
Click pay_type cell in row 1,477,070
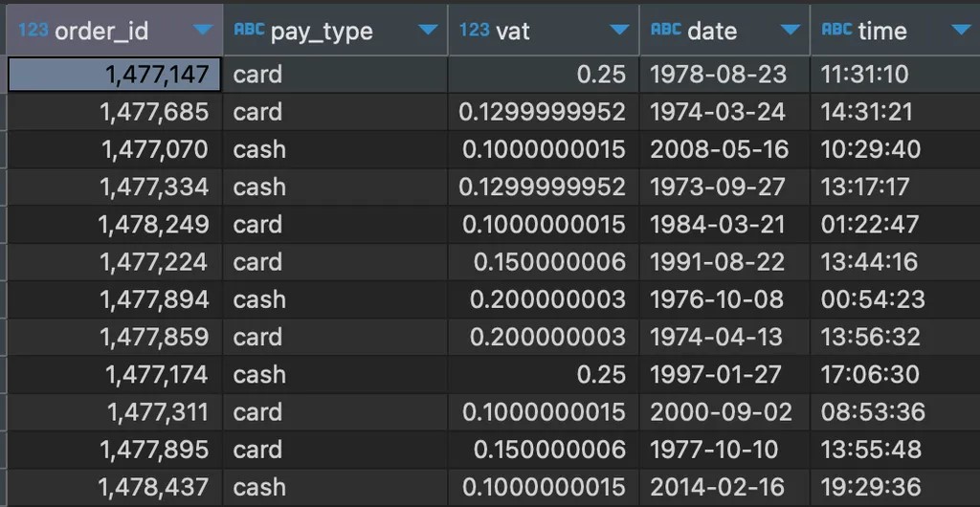click(335, 149)
